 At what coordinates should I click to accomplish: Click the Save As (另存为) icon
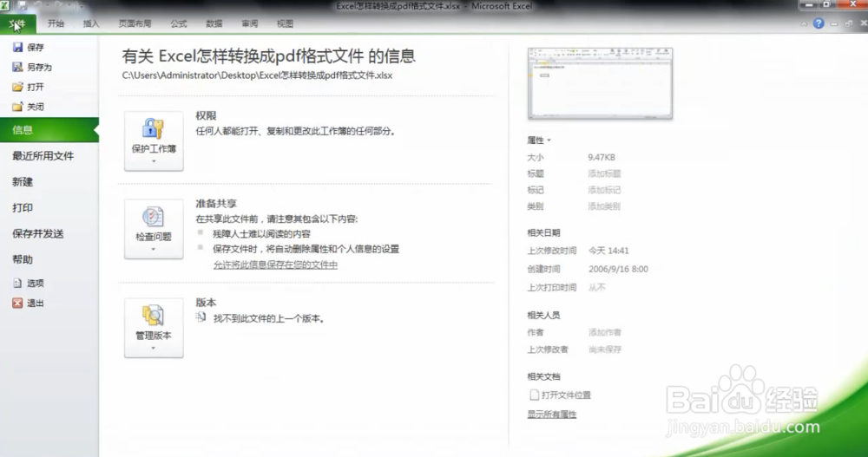point(17,67)
